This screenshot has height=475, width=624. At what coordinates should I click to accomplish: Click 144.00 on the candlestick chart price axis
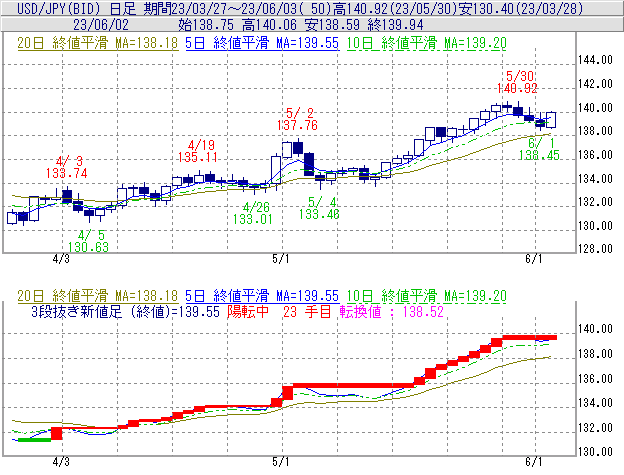click(x=595, y=60)
